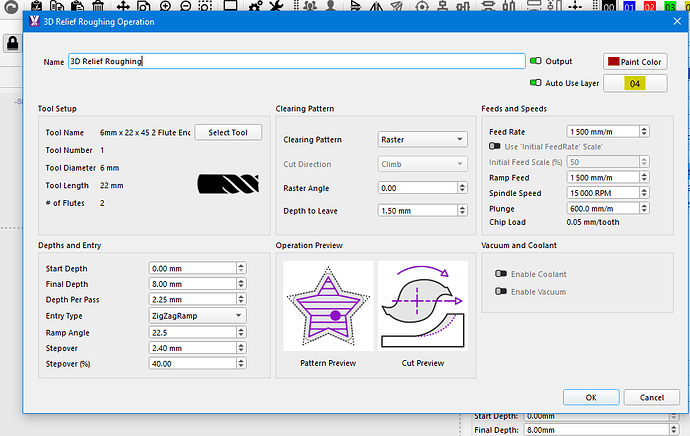Click the Plunge rate stepper arrows
The height and width of the screenshot is (436, 690).
click(644, 209)
